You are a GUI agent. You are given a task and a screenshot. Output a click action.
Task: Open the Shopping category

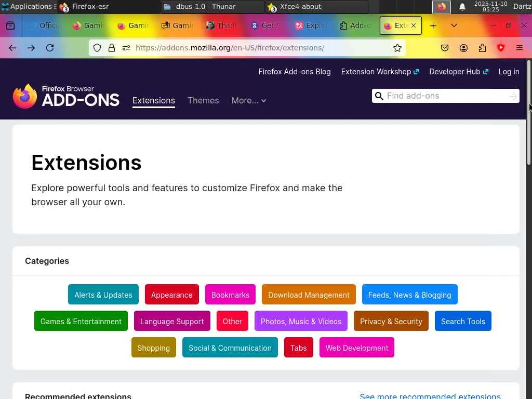click(x=153, y=348)
